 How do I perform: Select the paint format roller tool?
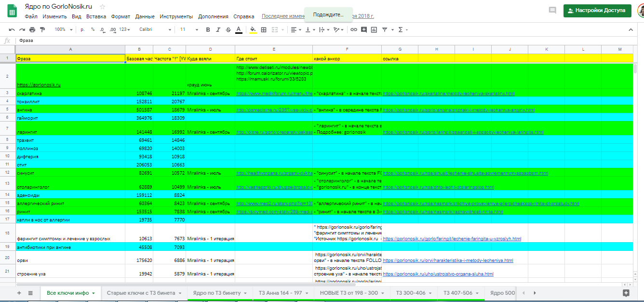pos(42,30)
